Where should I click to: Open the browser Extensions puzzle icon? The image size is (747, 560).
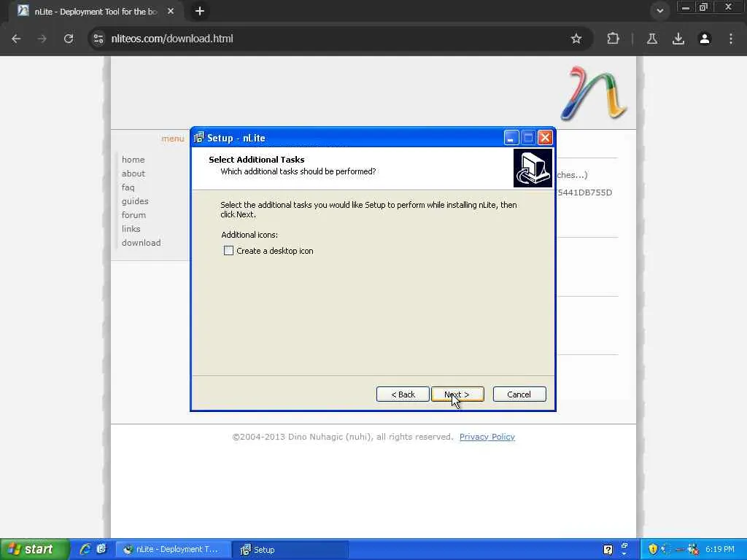[613, 39]
